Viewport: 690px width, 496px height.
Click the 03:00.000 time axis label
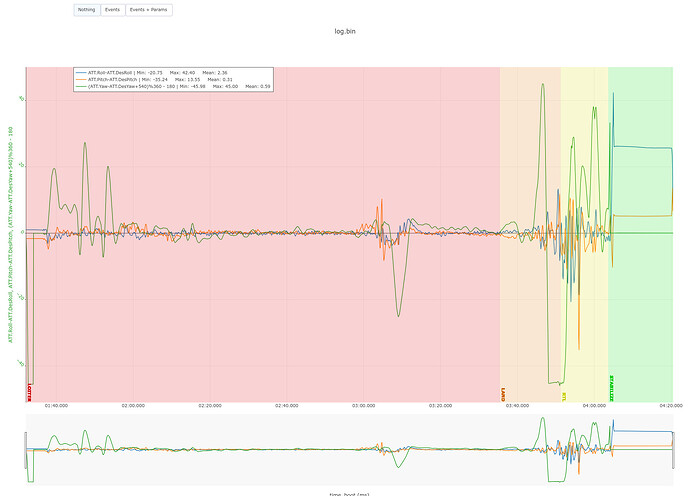pyautogui.click(x=363, y=406)
